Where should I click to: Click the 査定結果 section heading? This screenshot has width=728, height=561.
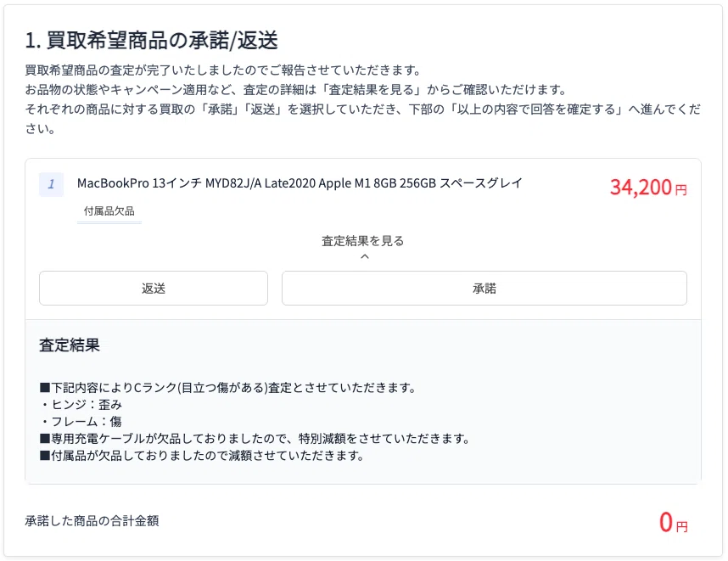click(x=70, y=345)
